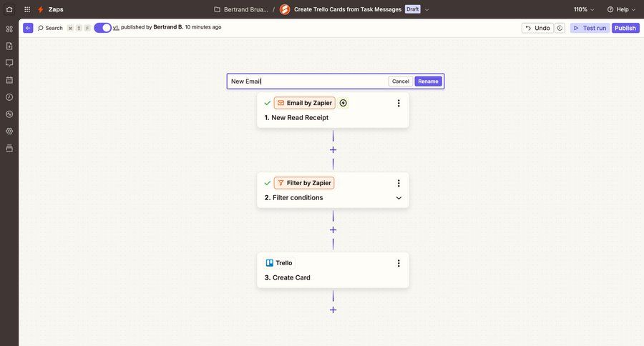
Task: Open the history clock sidebar icon
Action: click(x=9, y=97)
